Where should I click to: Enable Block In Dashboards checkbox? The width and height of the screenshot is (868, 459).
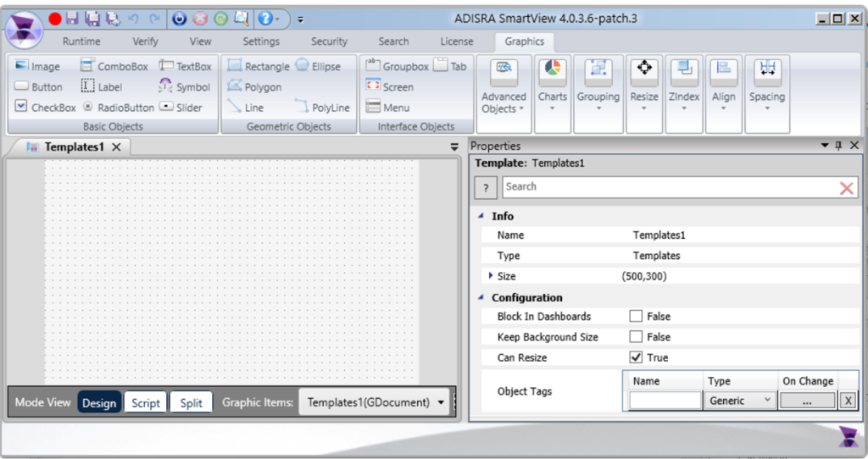tap(636, 317)
